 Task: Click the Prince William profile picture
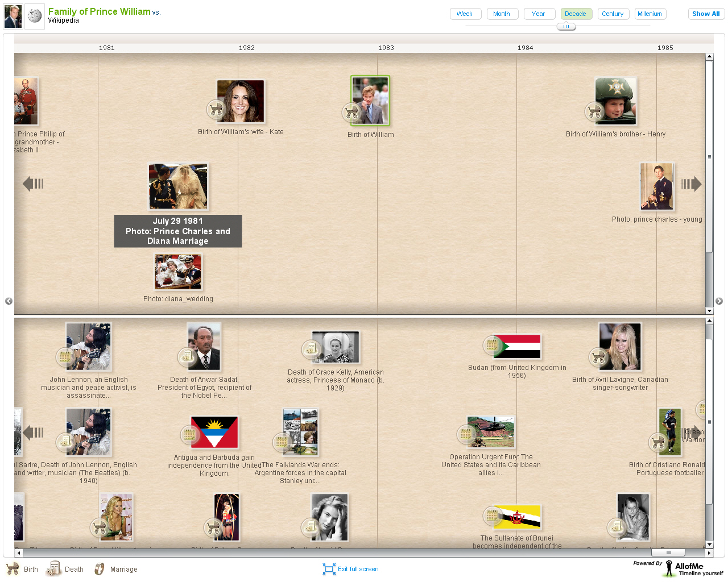(13, 16)
